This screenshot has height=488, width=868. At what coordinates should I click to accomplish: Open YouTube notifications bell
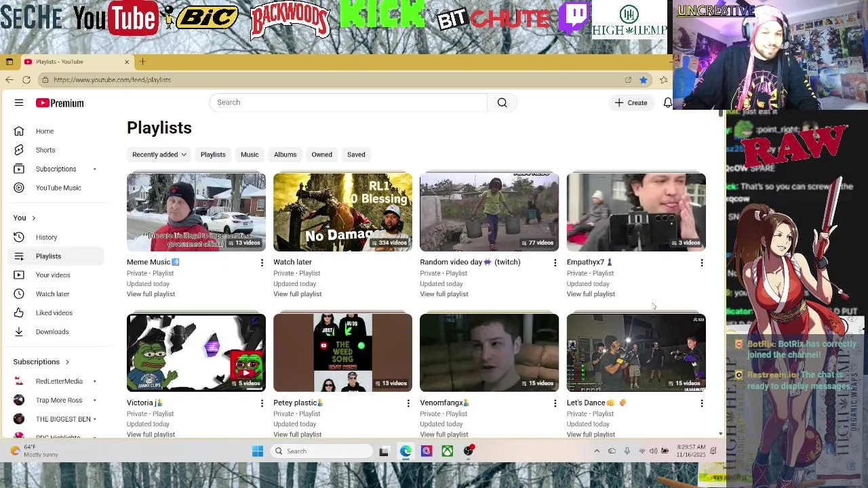tap(667, 102)
